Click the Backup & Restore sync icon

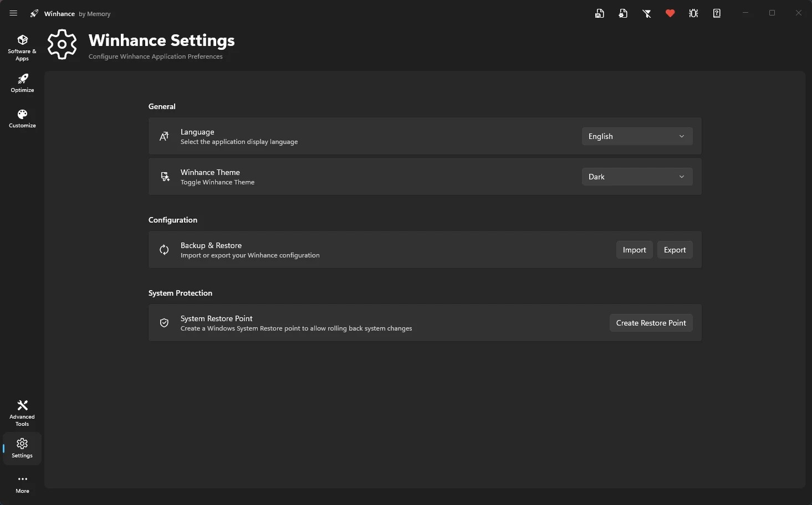click(164, 250)
